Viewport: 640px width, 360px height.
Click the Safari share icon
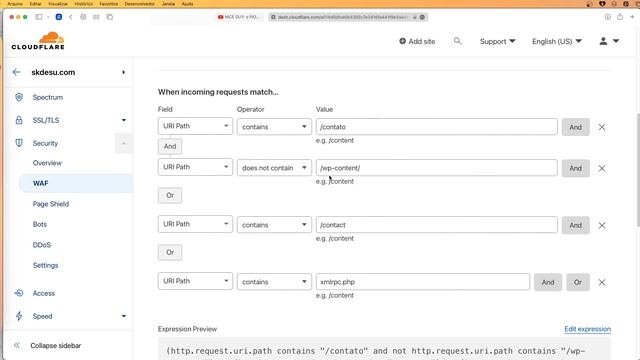click(x=620, y=17)
